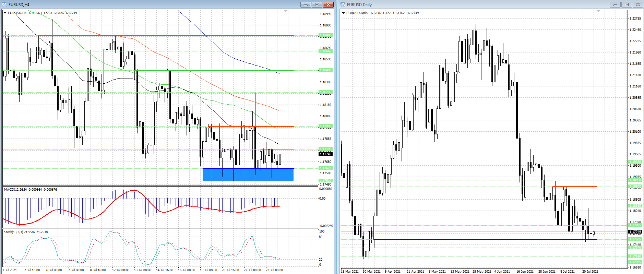The image size is (644, 274).
Task: Minimize the EURUSD,Daily chart window
Action: (615, 4)
